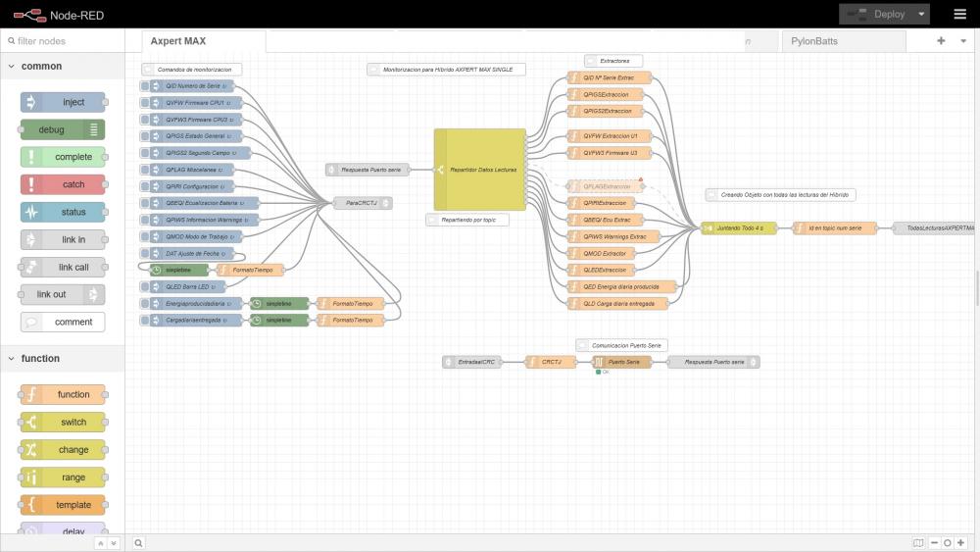Click the Deploy button
Viewport: 980px width, 552px height.
(x=876, y=14)
